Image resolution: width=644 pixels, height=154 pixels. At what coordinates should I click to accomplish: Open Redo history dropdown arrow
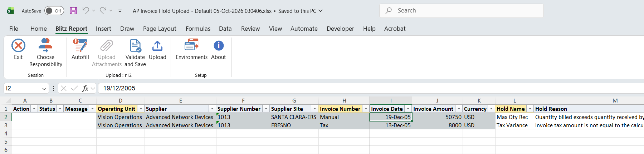[x=111, y=11]
